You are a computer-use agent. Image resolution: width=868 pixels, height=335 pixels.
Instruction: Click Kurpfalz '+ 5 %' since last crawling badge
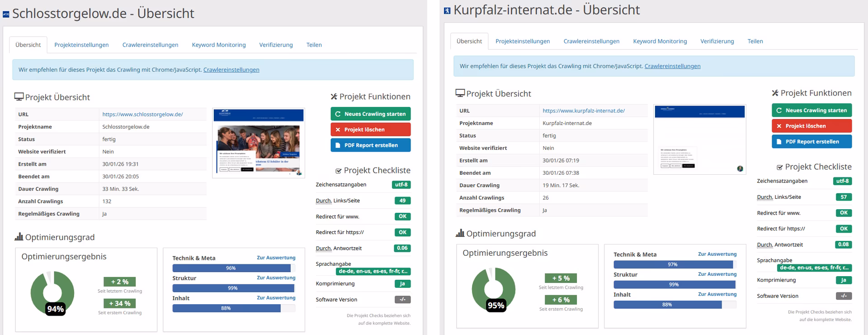point(561,278)
